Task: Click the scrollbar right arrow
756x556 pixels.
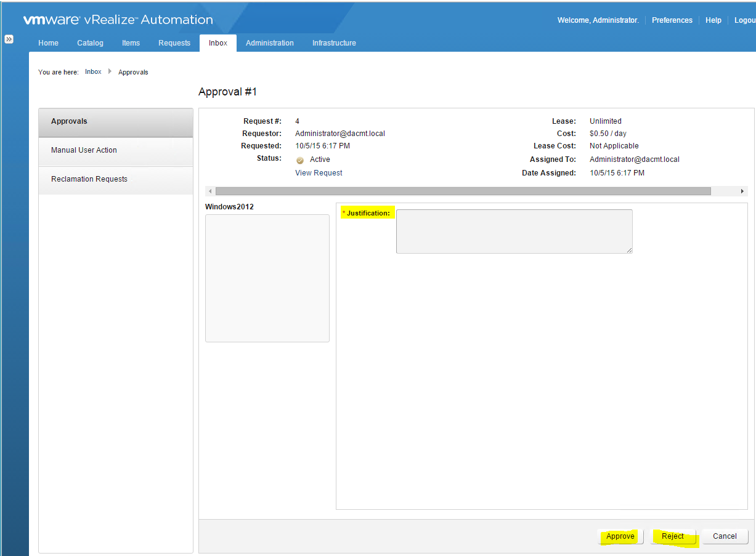Action: tap(742, 191)
